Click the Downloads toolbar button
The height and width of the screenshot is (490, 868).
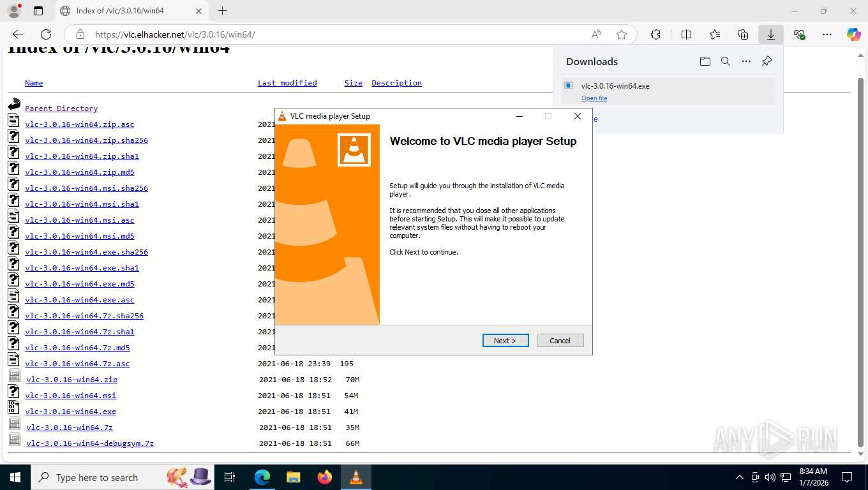[771, 34]
